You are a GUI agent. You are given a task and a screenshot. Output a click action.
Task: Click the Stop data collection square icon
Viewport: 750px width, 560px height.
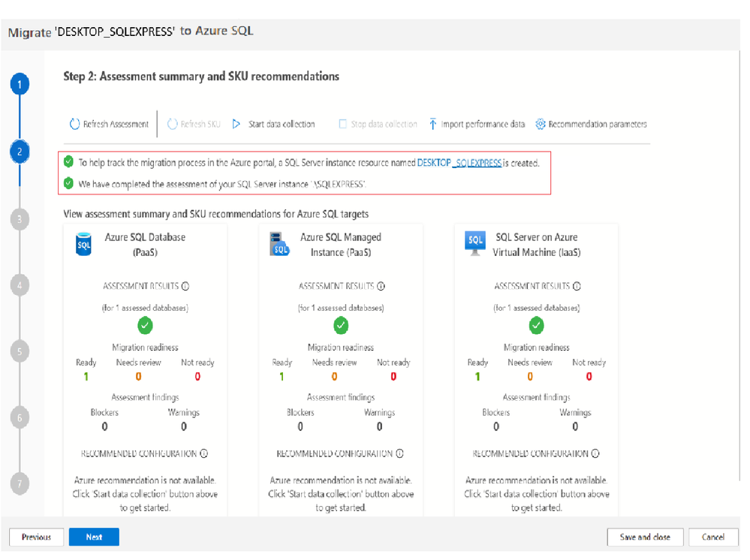[x=343, y=125]
